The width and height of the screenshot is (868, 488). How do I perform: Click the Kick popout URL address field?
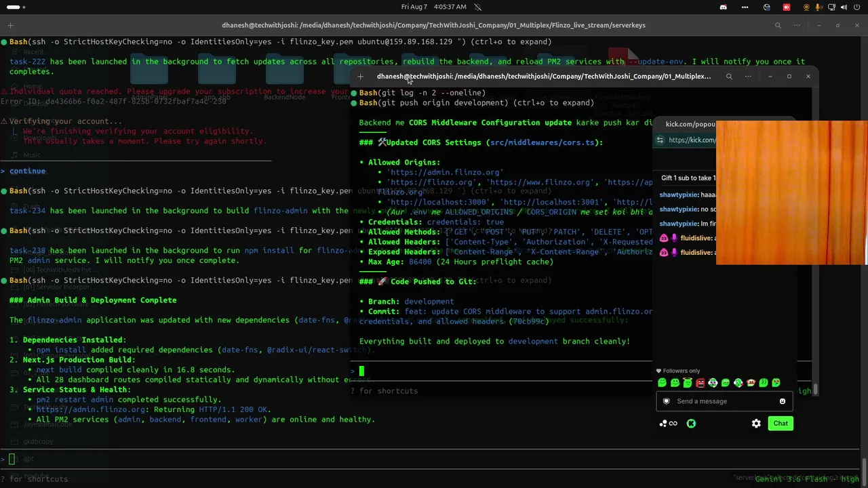[x=692, y=140]
